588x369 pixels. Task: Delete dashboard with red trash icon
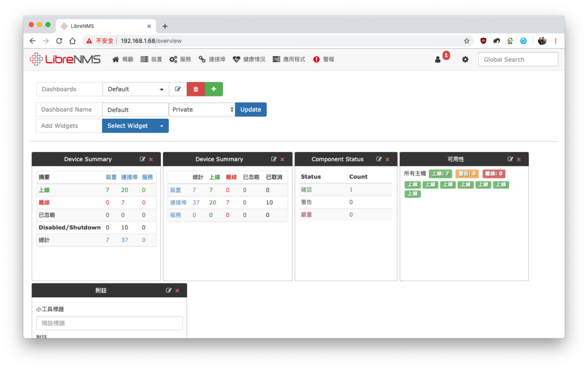[196, 89]
